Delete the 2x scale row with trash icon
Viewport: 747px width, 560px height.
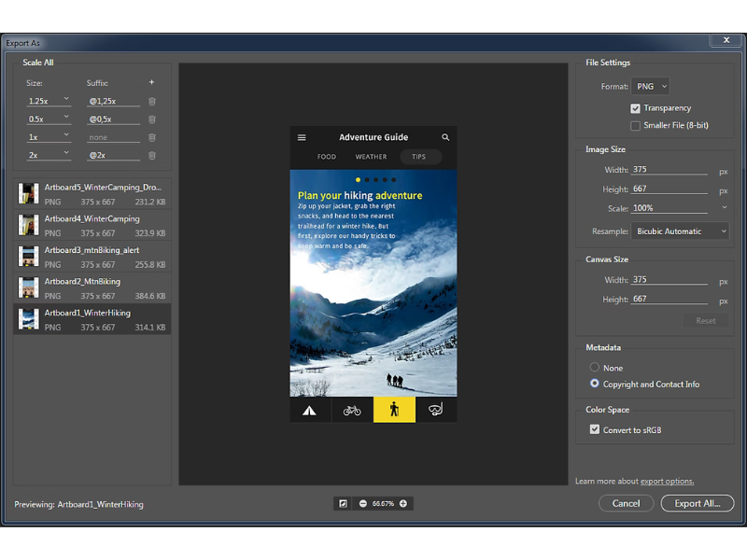[x=151, y=156]
